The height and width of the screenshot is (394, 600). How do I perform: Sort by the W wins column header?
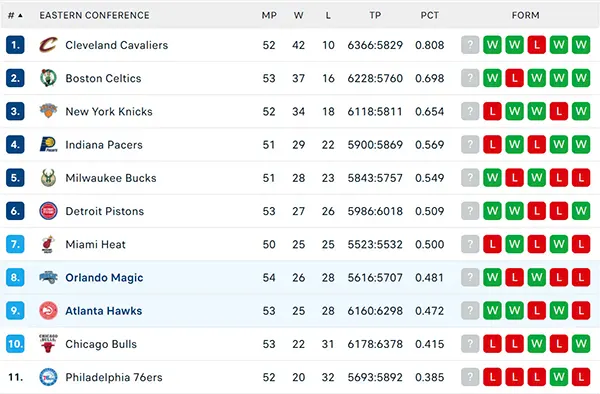pos(298,15)
